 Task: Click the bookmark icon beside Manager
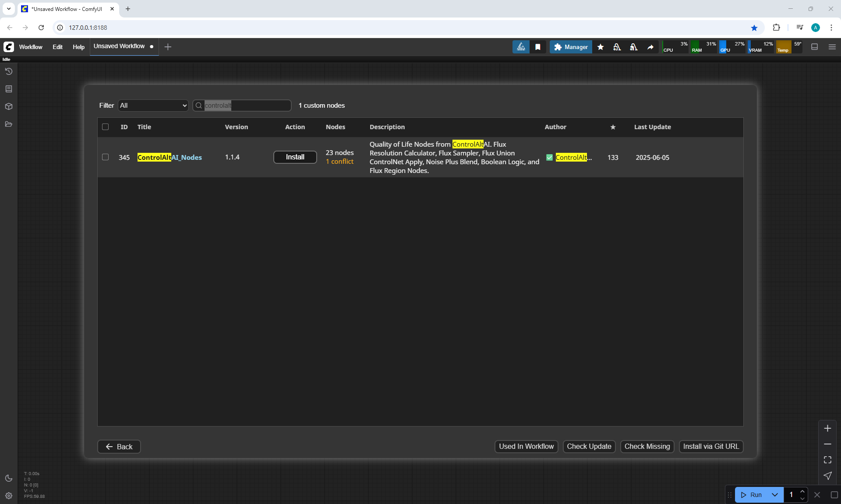pos(538,47)
